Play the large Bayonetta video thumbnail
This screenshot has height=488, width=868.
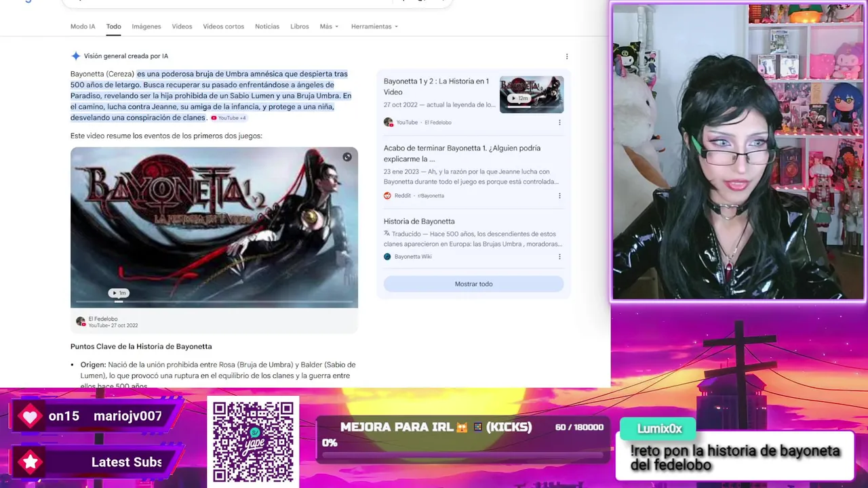coord(214,228)
